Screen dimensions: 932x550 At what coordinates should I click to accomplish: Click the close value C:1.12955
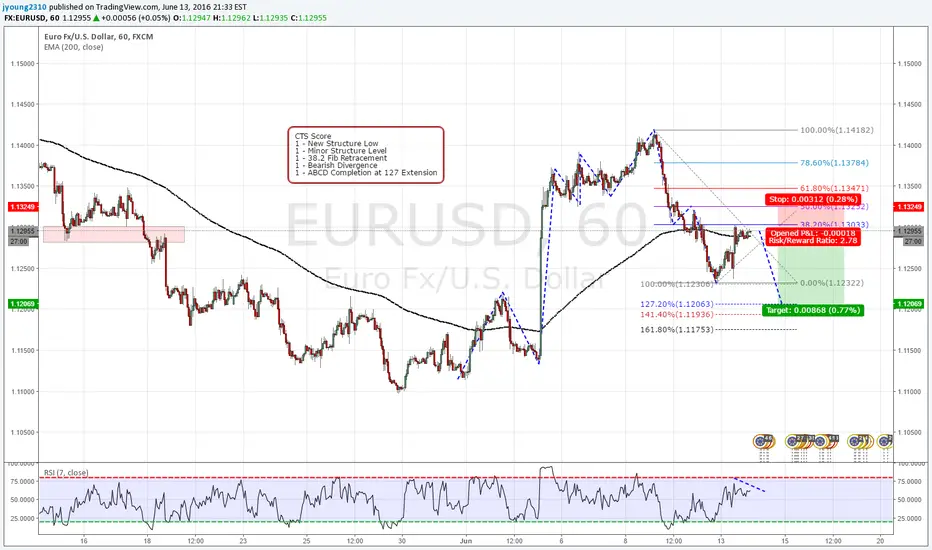(x=308, y=18)
